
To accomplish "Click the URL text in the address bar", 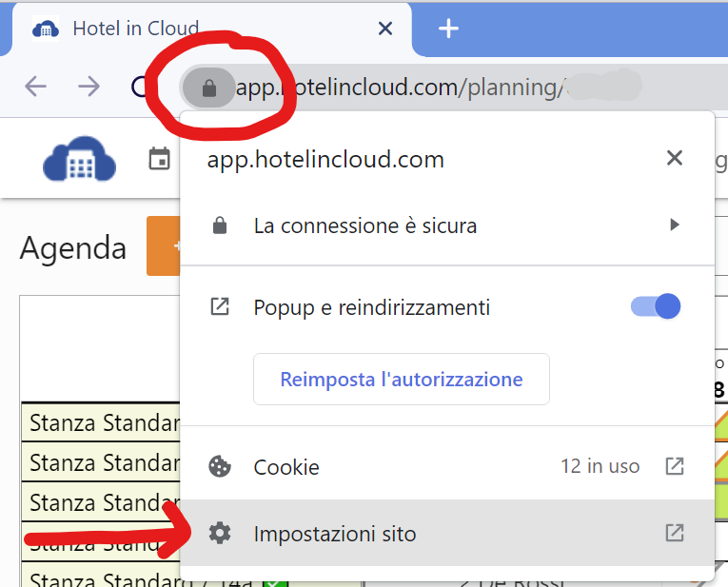I will click(x=400, y=88).
